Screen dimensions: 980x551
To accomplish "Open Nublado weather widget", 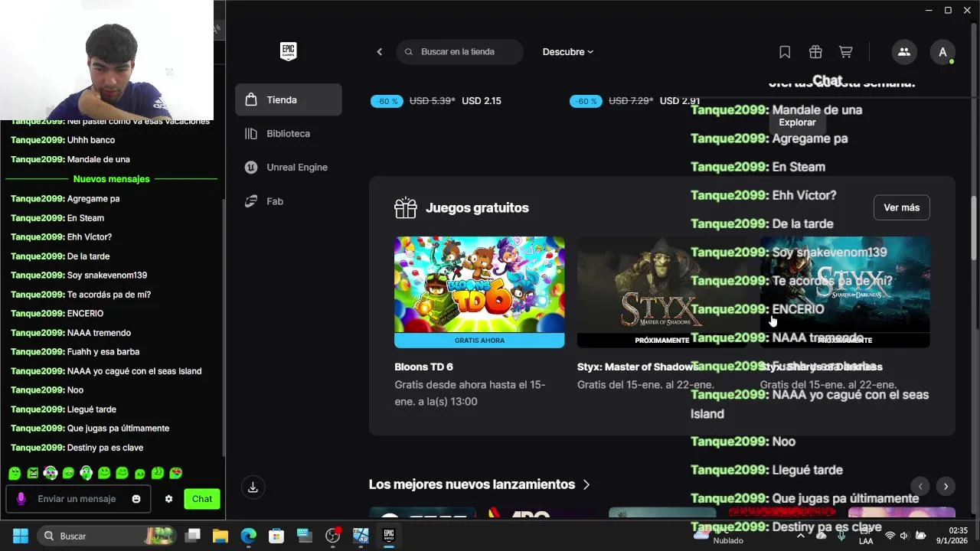I will coord(717,536).
